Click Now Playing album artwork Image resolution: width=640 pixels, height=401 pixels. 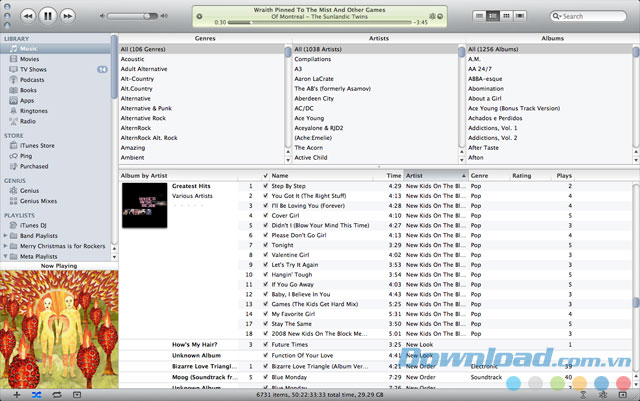[x=59, y=329]
